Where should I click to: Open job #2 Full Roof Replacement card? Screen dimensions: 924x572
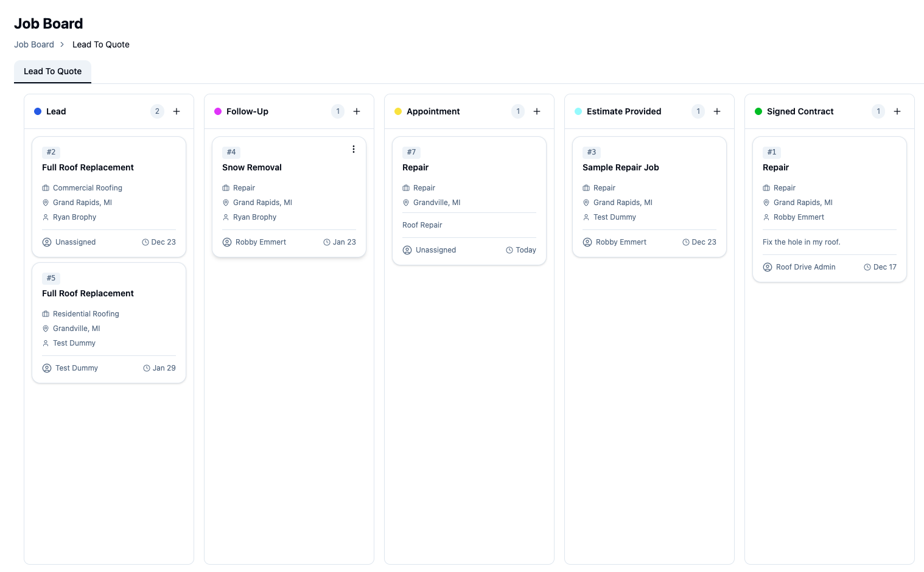point(109,197)
